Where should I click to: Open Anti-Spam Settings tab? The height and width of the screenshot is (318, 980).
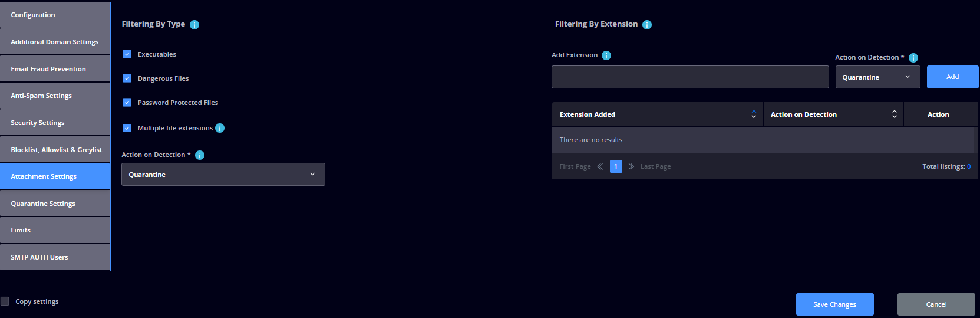point(55,96)
